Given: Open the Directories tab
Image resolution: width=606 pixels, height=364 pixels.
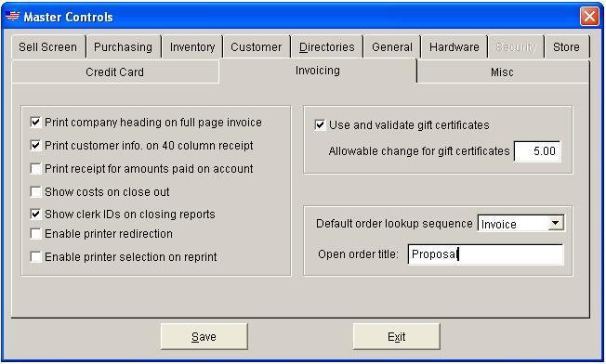Looking at the screenshot, I should click(x=326, y=47).
